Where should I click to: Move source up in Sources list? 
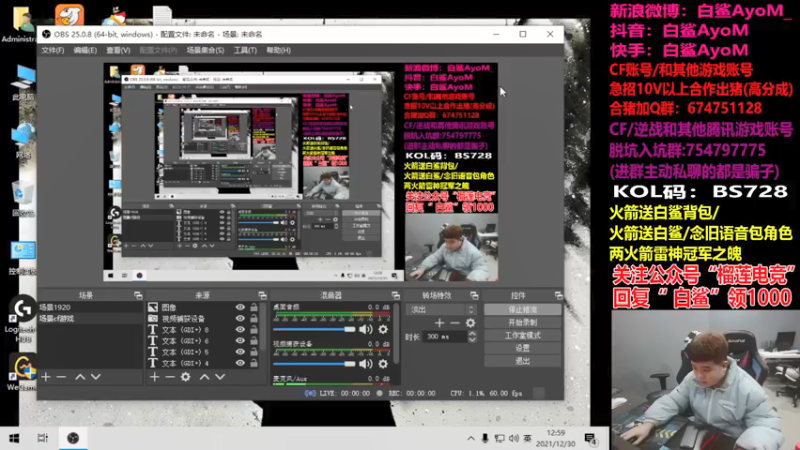coord(205,377)
